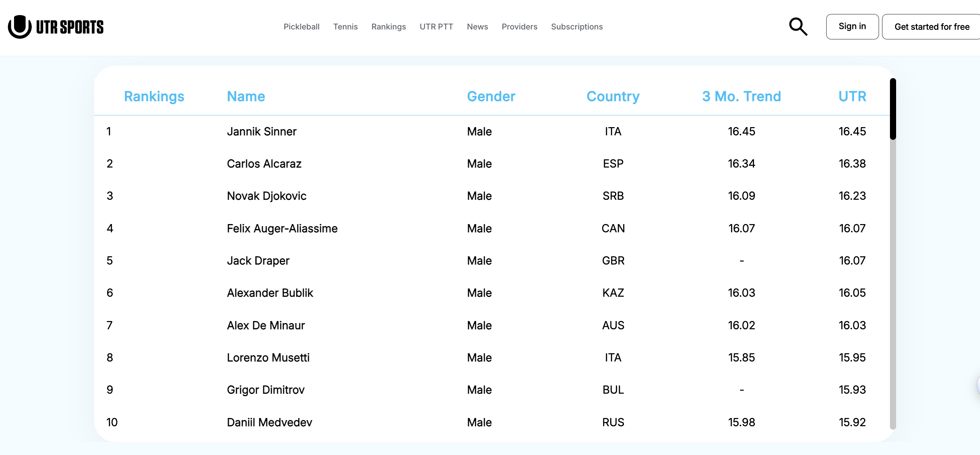Click Daniil Medvedev player name
The width and height of the screenshot is (980, 455).
(x=269, y=422)
